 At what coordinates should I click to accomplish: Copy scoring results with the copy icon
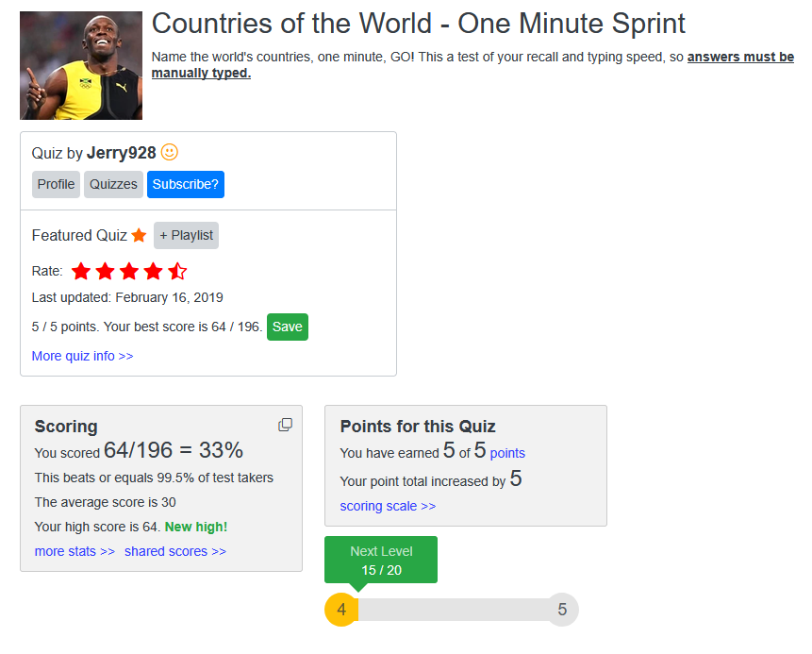286,425
